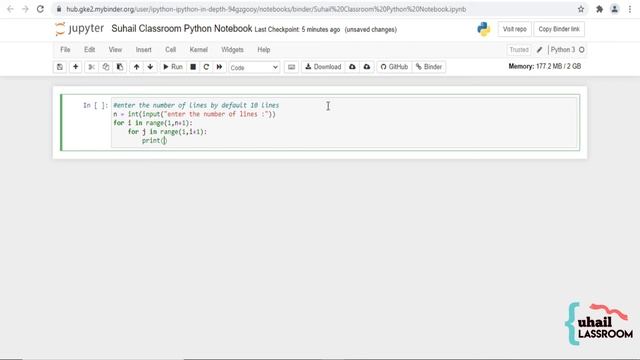Restart and run all cells icon
The width and height of the screenshot is (640, 360).
click(219, 67)
